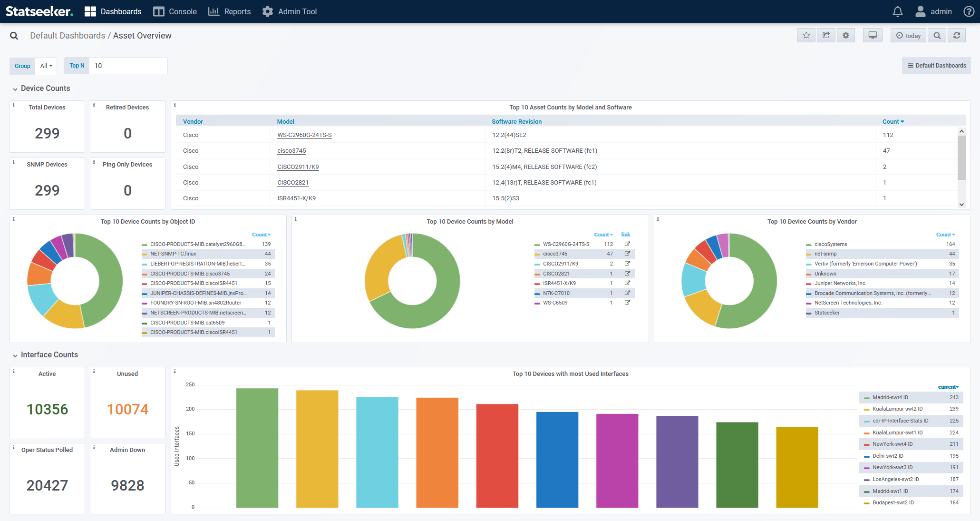Switch to full-screen monitor view icon

point(873,35)
